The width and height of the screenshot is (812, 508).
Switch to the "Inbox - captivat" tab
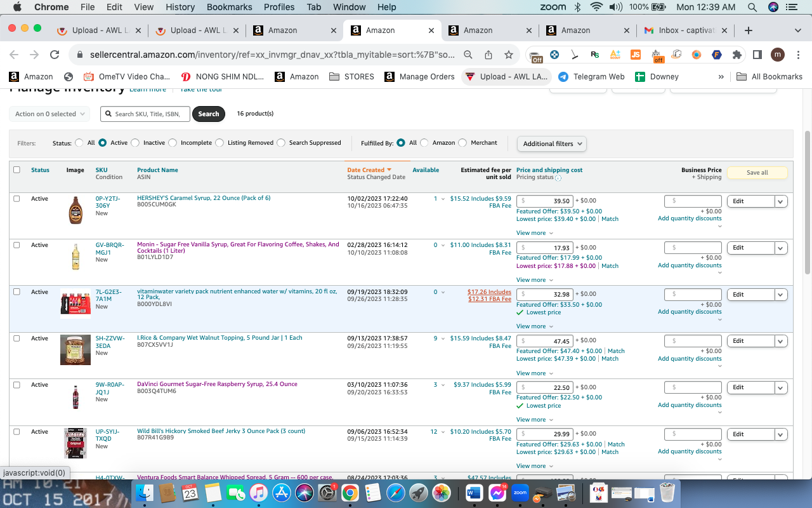click(x=686, y=30)
